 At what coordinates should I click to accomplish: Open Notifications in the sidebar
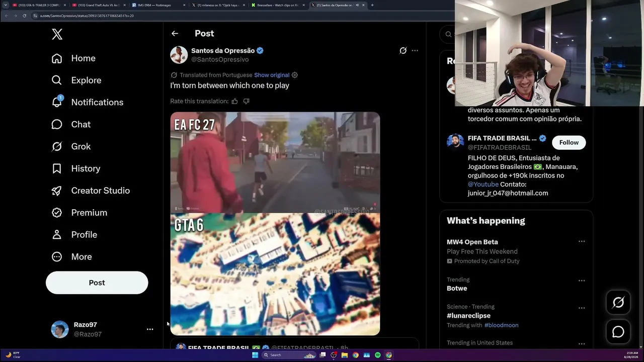87,102
